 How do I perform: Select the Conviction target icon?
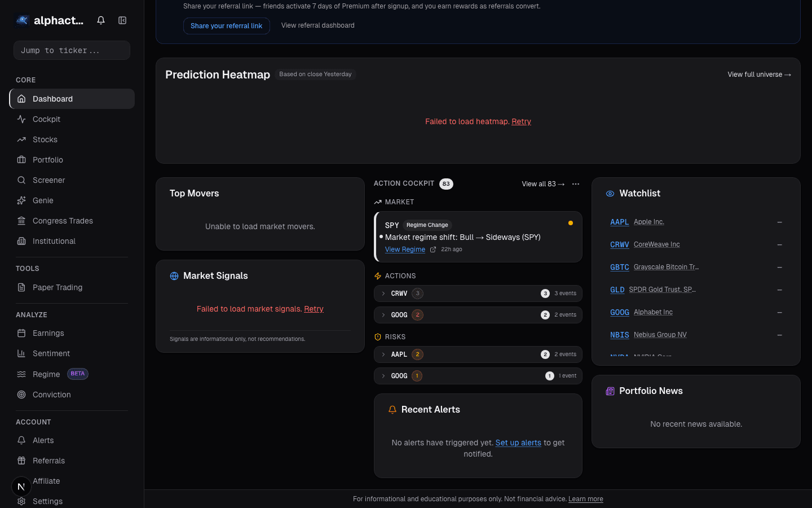[x=20, y=395]
